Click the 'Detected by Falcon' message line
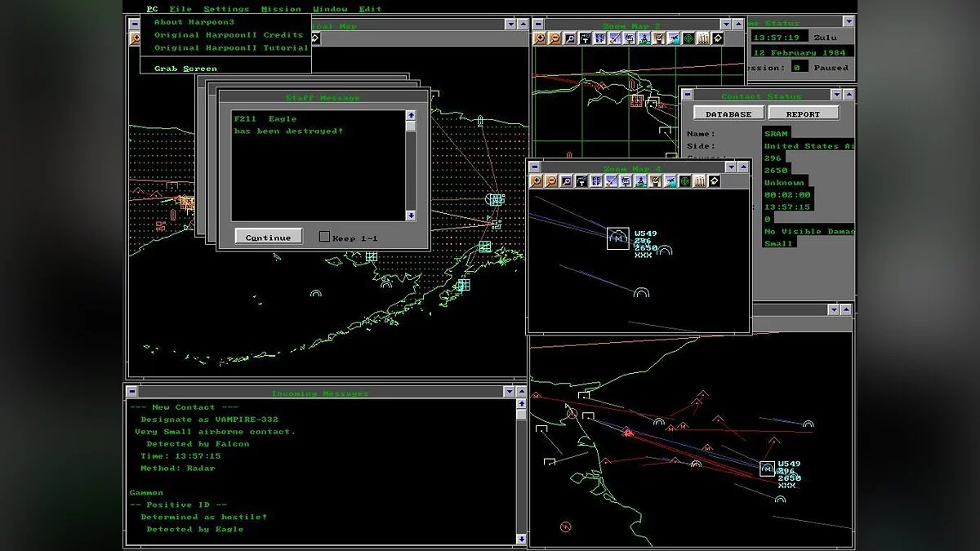This screenshot has width=980, height=551. pos(198,444)
